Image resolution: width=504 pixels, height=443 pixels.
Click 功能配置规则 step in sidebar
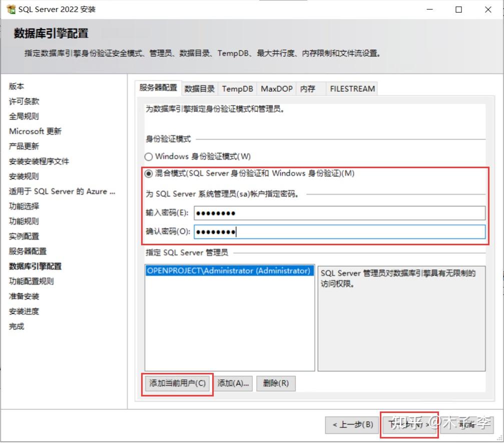tap(32, 282)
